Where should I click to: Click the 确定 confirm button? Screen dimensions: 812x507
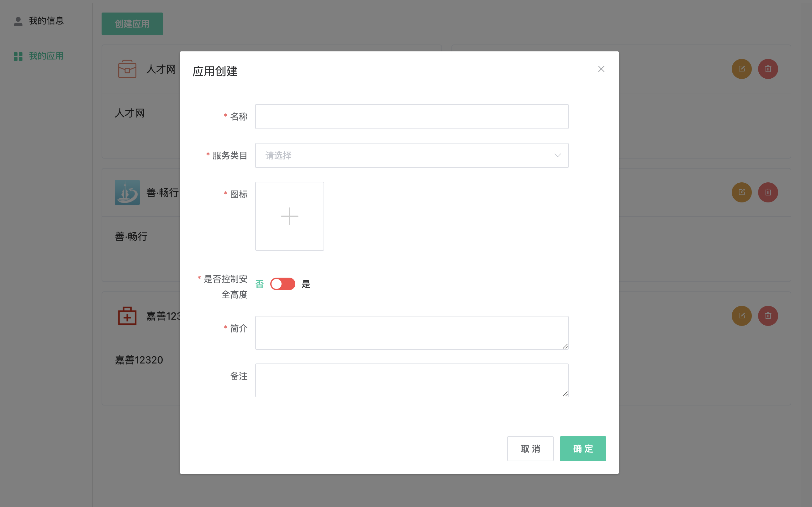click(x=583, y=449)
